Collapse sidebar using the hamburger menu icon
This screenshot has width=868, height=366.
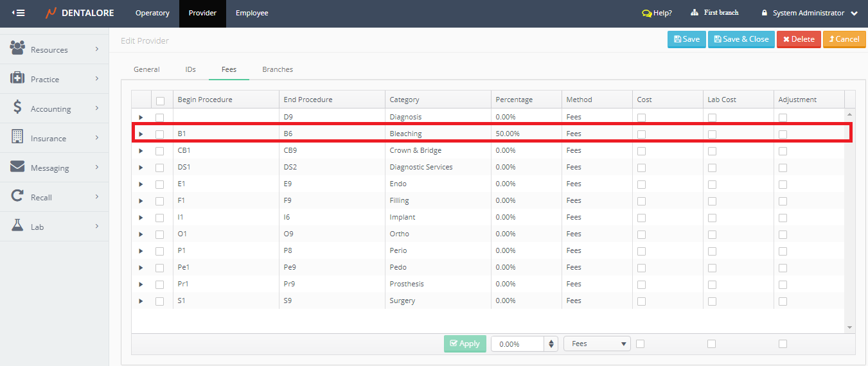click(19, 13)
